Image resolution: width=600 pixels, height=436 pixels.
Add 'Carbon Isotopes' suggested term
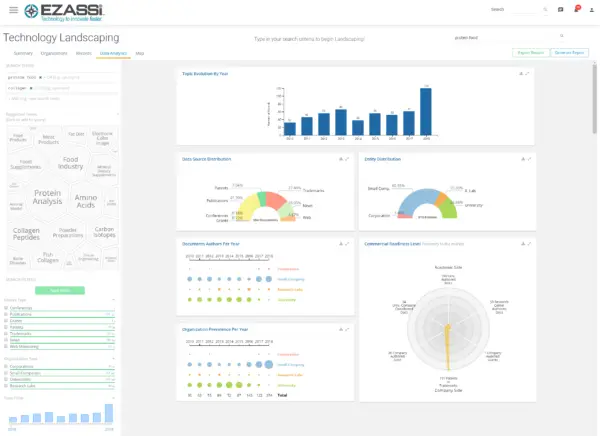[x=104, y=232]
